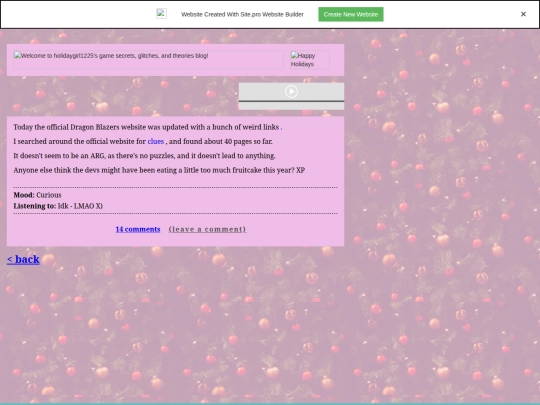Image resolution: width=540 pixels, height=405 pixels.
Task: Click the Create New Website button
Action: point(351,14)
